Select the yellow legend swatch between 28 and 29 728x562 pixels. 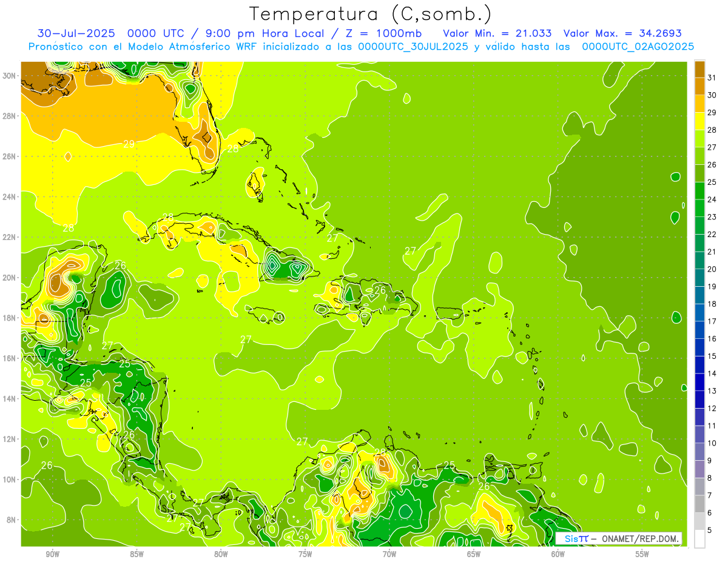699,121
